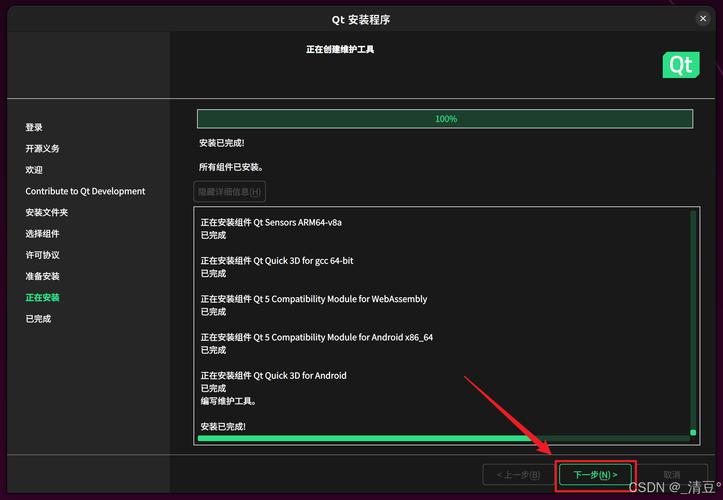The height and width of the screenshot is (500, 723).
Task: Close the Qt installer window
Action: coord(703,18)
